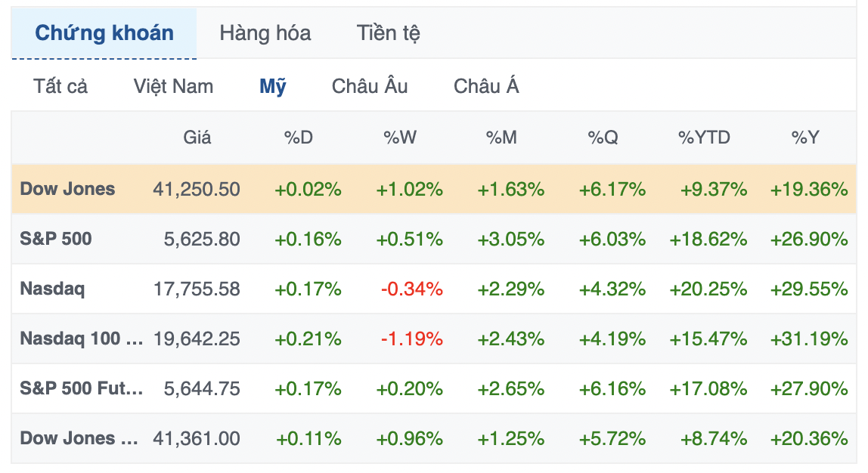The height and width of the screenshot is (473, 868).
Task: Select the Việt Nam region filter
Action: click(173, 86)
